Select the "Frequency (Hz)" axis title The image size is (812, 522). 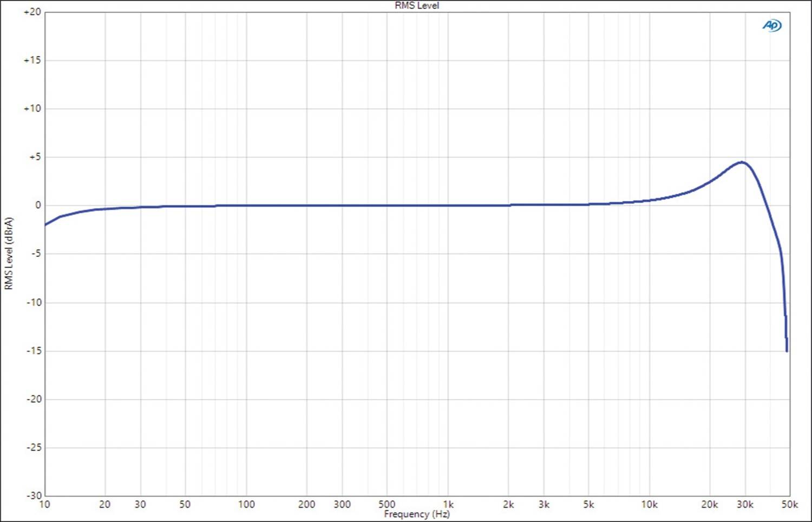pyautogui.click(x=417, y=514)
